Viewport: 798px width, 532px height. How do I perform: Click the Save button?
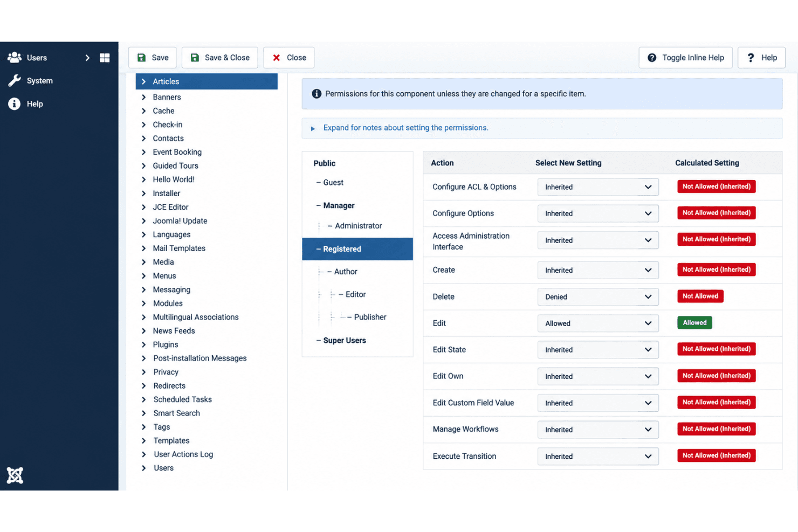153,58
